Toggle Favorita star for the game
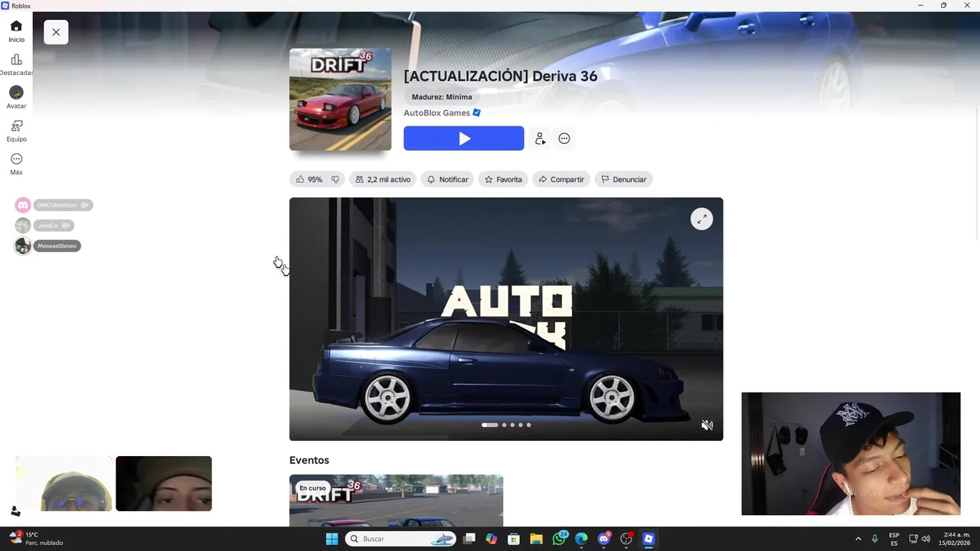The image size is (980, 551). pyautogui.click(x=503, y=179)
